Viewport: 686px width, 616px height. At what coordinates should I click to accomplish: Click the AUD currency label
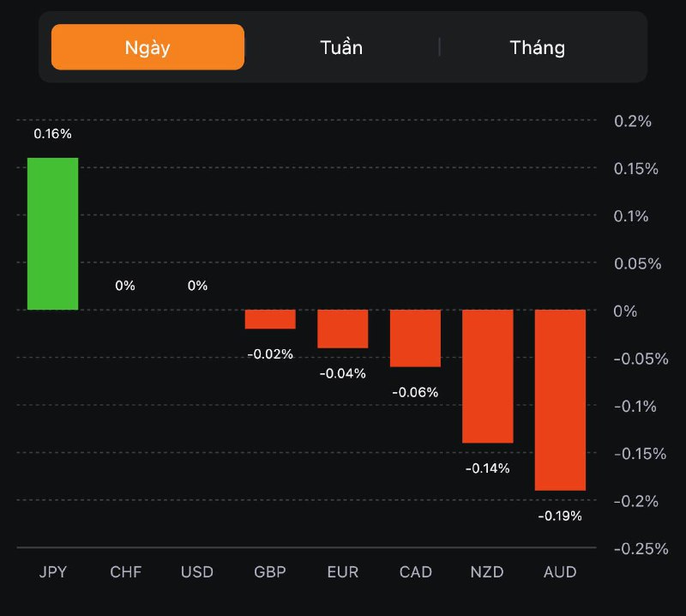[x=560, y=572]
